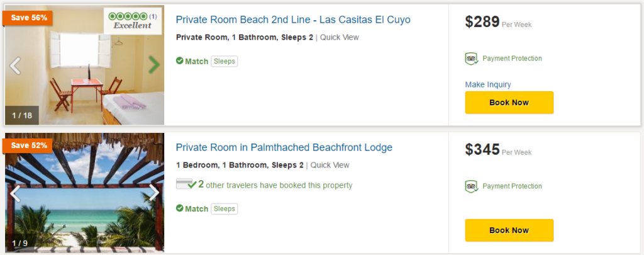The height and width of the screenshot is (255, 644).
Task: Go to previous photo of Beachfront Lodge
Action: point(15,193)
